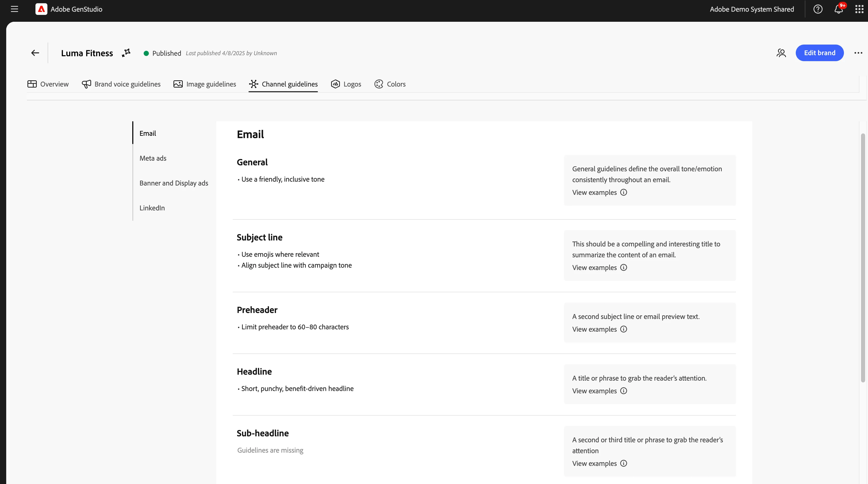868x484 pixels.
Task: Click the Edit brand button
Action: coord(820,53)
